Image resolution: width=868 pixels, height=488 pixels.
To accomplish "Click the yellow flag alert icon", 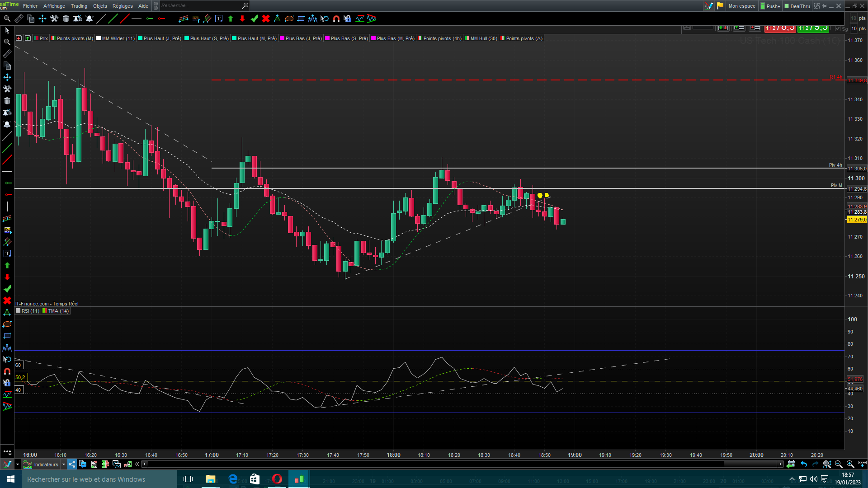I will click(x=720, y=6).
